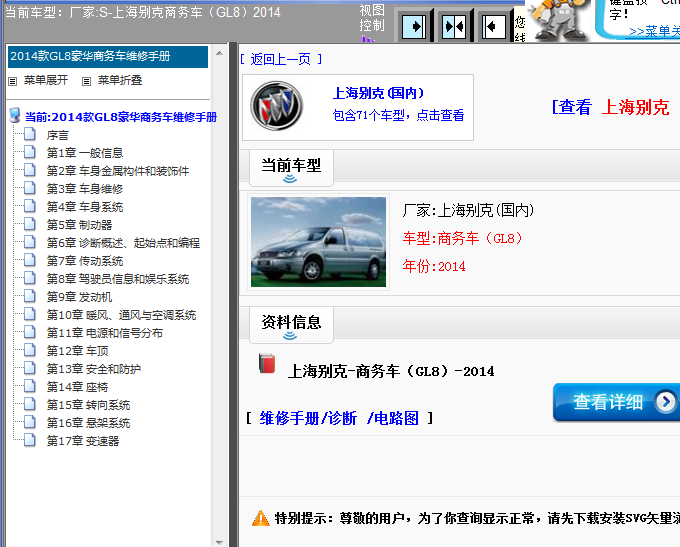Image resolution: width=680 pixels, height=547 pixels.
Task: Open the 上海别克(国内) brand link
Action: 378,93
